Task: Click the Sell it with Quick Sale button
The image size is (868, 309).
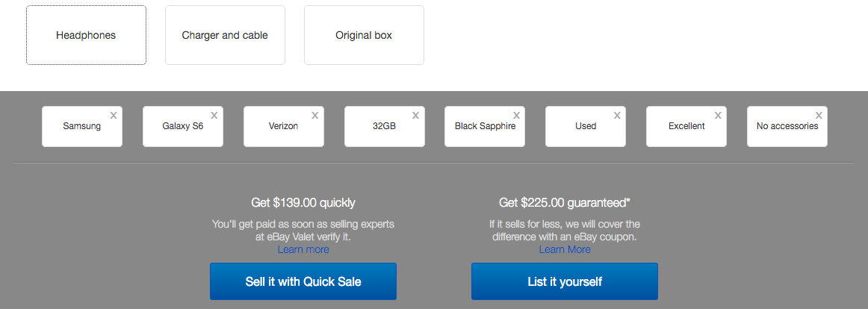Action: tap(303, 281)
